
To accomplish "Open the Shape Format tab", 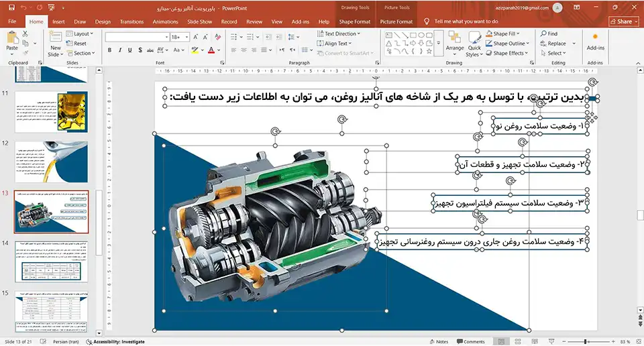I will pyautogui.click(x=354, y=21).
